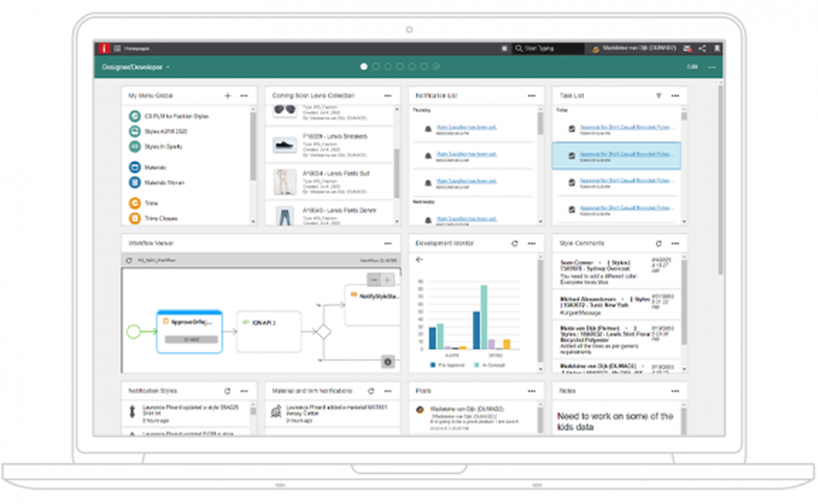
Task: Refresh the Style Comments panel
Action: point(658,243)
